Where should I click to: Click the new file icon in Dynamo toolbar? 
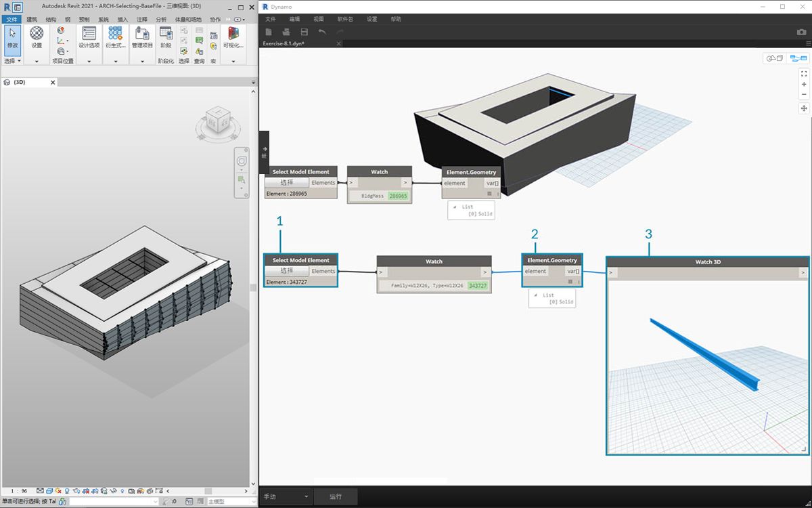point(269,32)
